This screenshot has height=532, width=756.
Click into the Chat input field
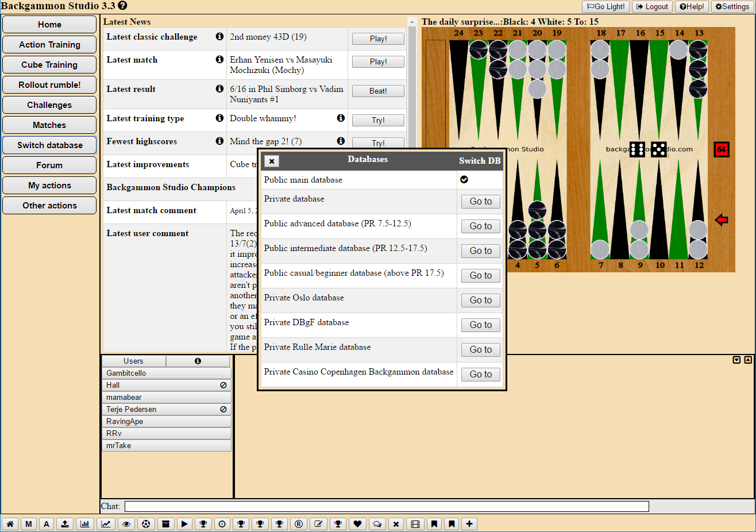point(387,506)
